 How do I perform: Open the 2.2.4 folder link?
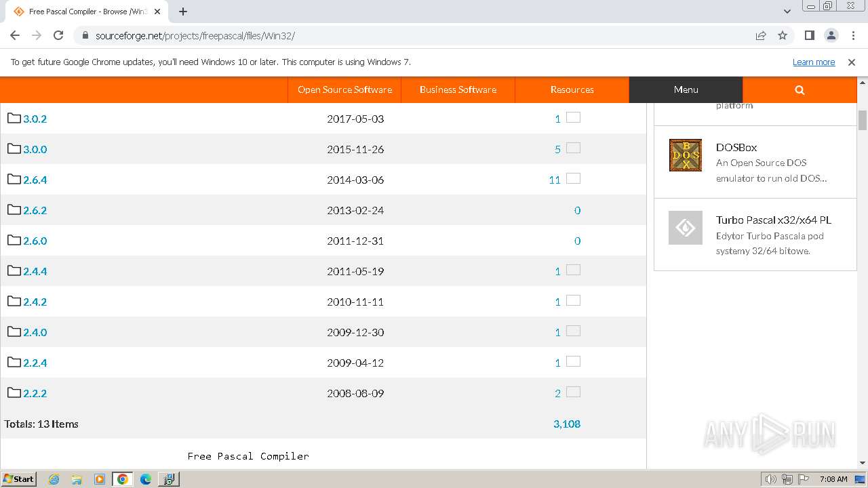coord(35,363)
